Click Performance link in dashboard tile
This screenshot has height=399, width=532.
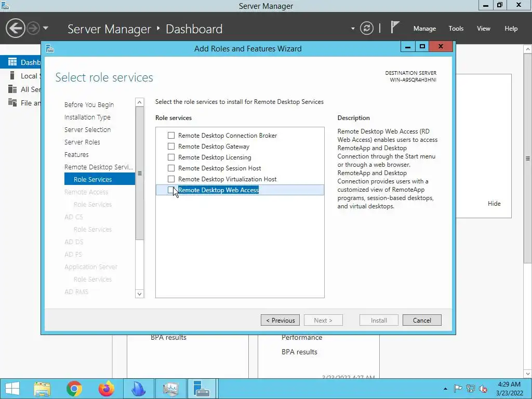302,338
